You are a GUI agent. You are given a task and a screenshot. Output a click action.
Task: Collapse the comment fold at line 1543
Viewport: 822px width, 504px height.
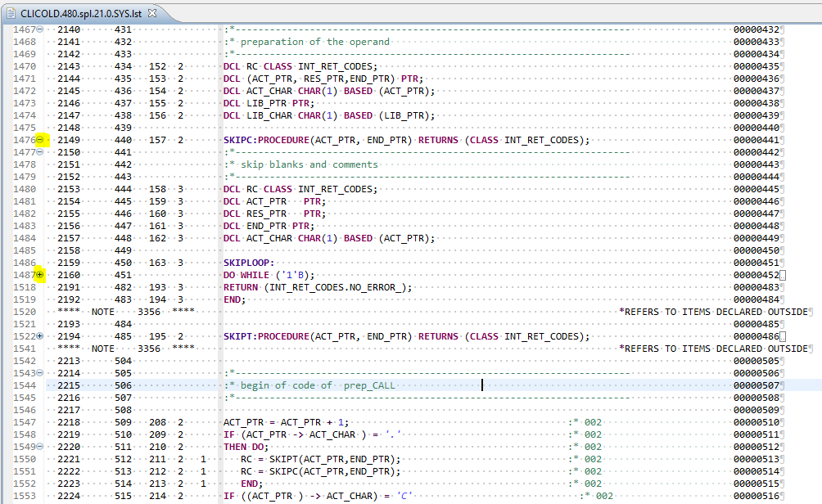pyautogui.click(x=40, y=373)
